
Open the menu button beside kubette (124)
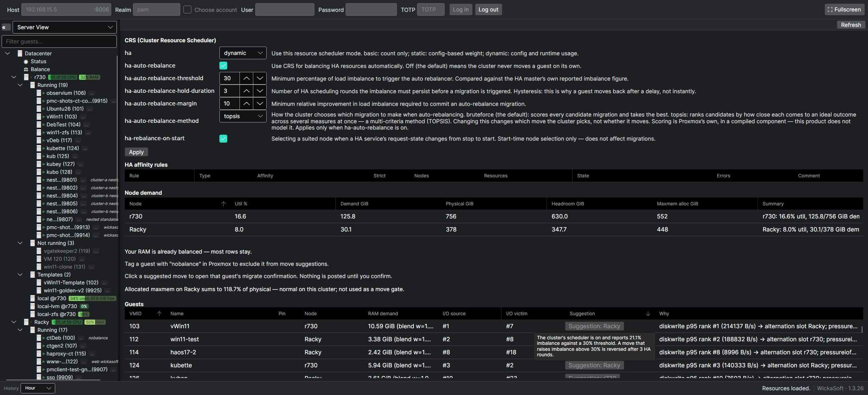click(85, 149)
